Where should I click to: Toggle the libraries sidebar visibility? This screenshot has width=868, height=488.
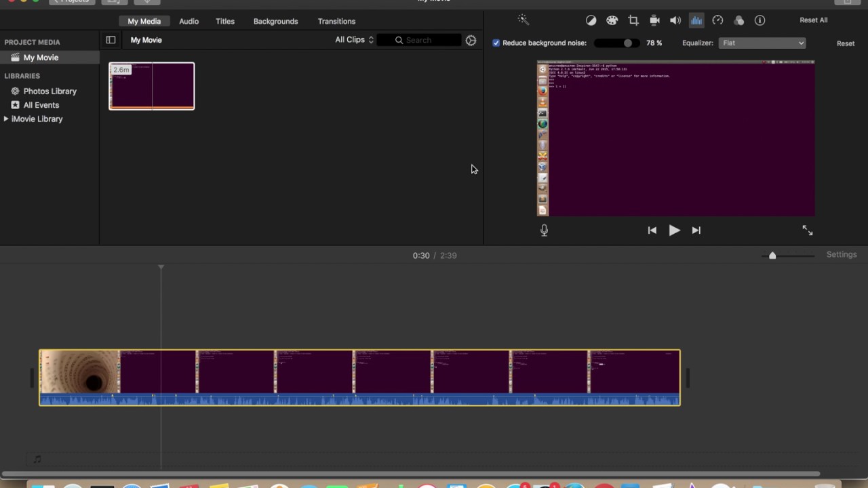point(111,40)
